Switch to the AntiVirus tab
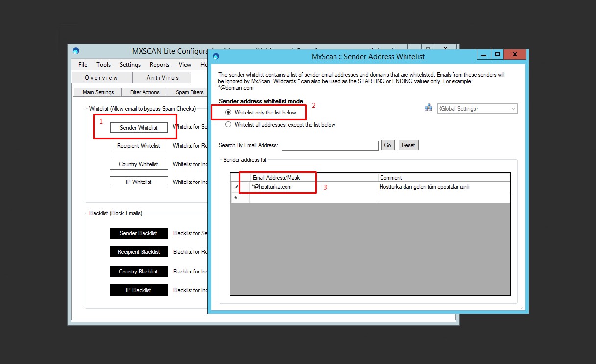Viewport: 596px width, 364px height. [x=162, y=77]
